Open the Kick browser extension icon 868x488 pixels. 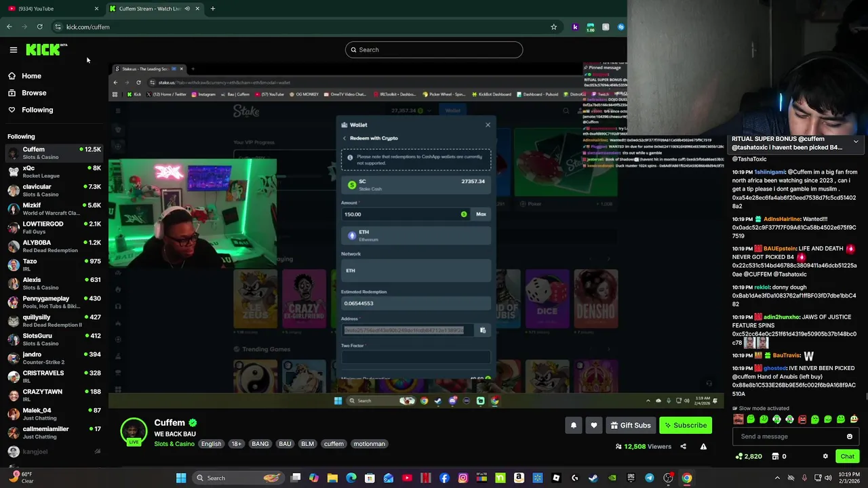pyautogui.click(x=575, y=27)
